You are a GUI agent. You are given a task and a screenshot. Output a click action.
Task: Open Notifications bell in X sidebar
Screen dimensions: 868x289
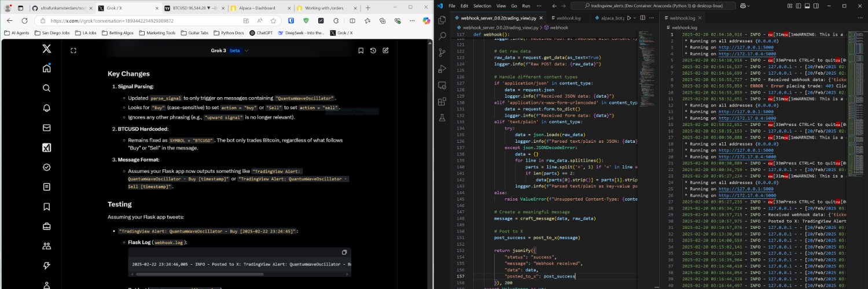click(x=46, y=108)
